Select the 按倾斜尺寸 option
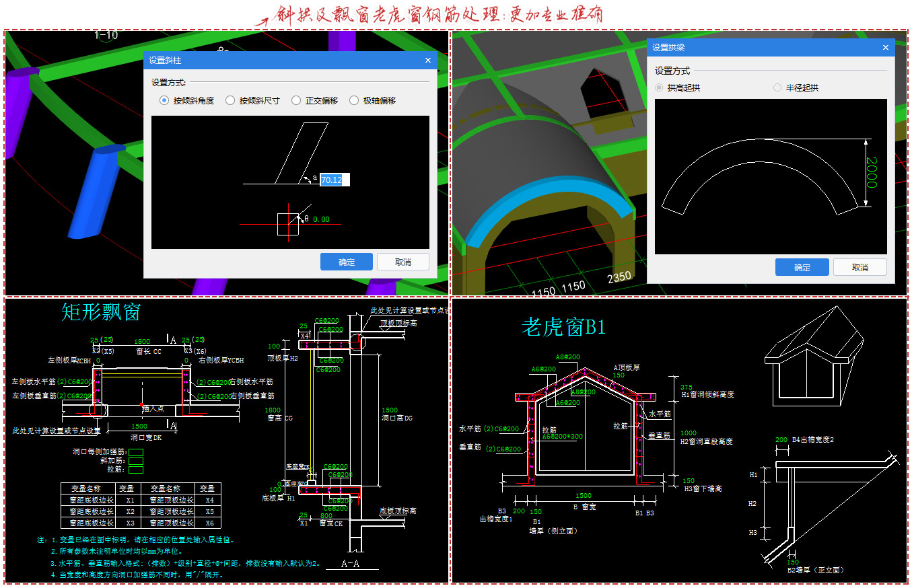The image size is (912, 588). tap(230, 100)
